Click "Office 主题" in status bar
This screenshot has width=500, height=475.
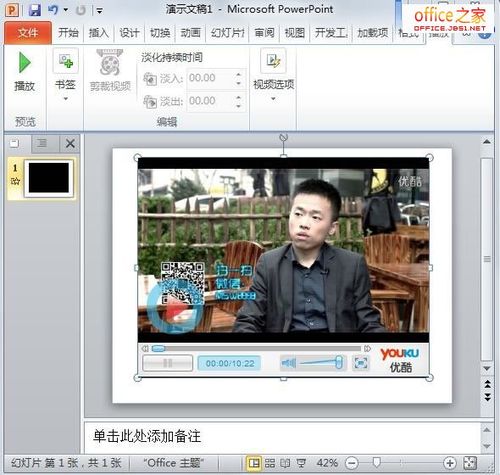tap(173, 463)
